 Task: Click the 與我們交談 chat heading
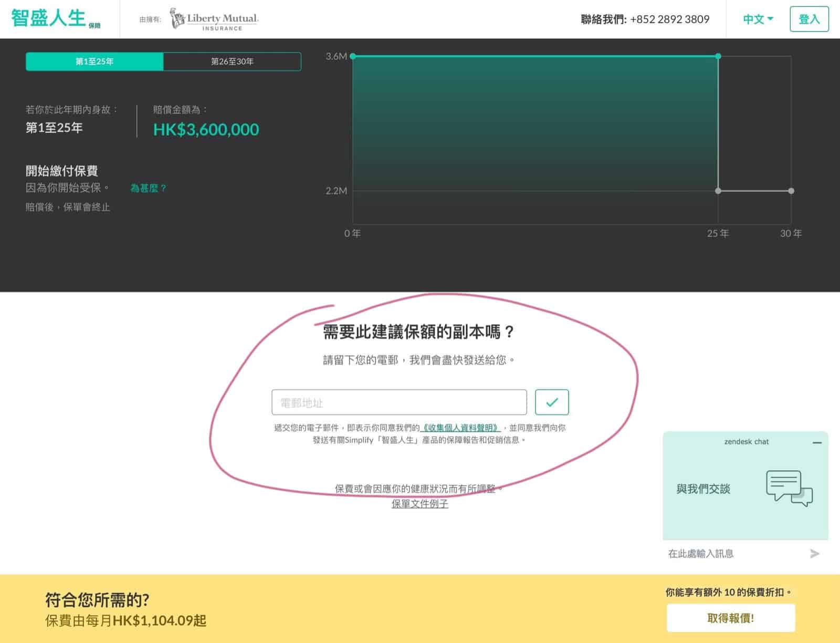pyautogui.click(x=703, y=489)
